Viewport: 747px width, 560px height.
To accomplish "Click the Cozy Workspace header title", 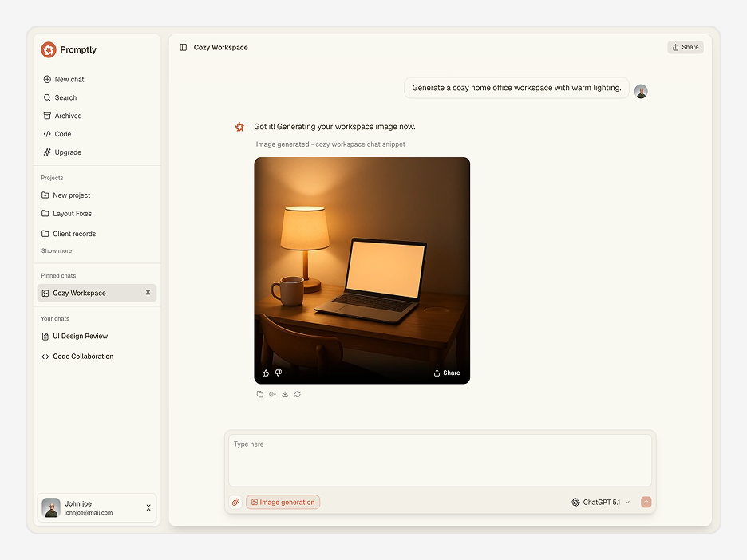I will click(x=220, y=48).
